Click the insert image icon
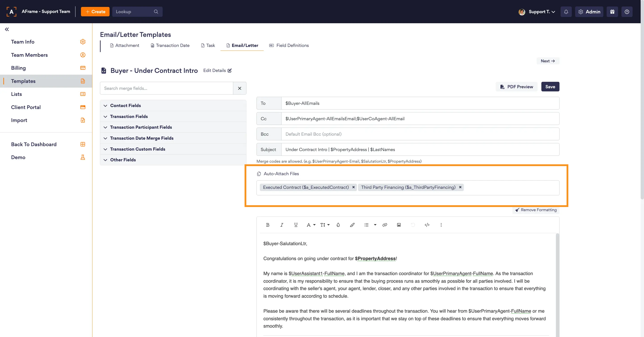This screenshot has width=644, height=337. point(399,225)
